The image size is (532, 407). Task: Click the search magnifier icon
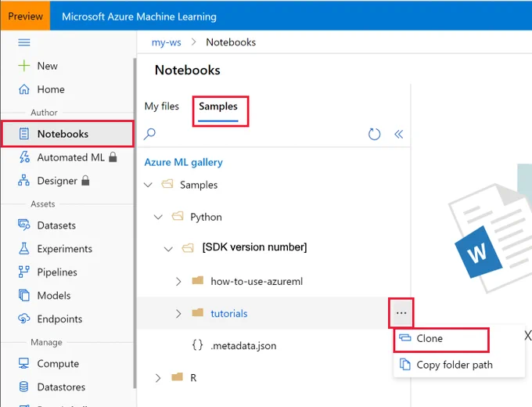pos(149,134)
